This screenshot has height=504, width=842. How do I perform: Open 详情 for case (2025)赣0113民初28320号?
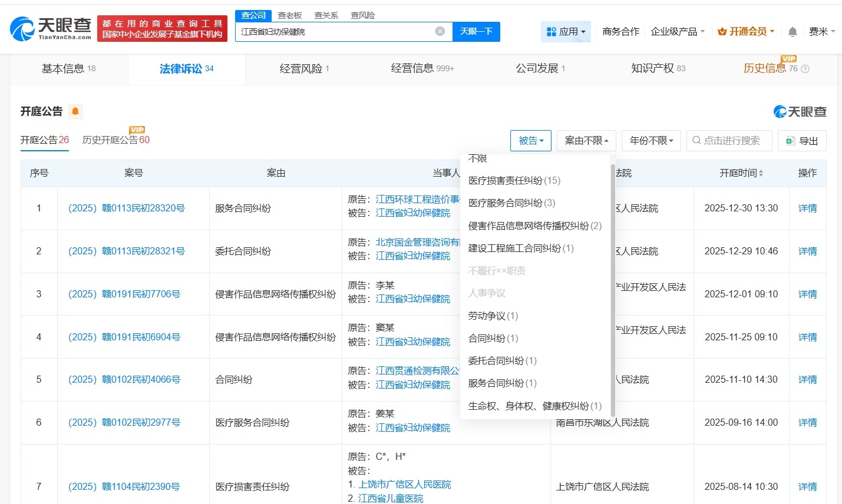808,208
